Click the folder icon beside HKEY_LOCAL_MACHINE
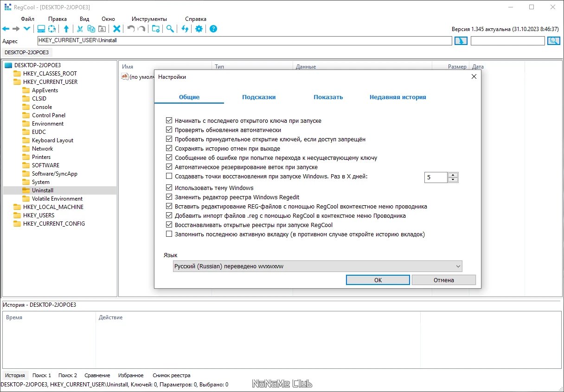The height and width of the screenshot is (392, 564). [17, 207]
